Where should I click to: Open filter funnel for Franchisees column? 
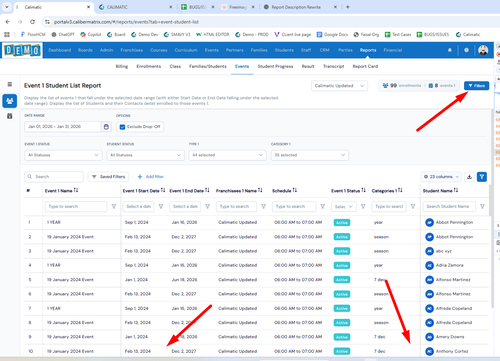coord(263,207)
